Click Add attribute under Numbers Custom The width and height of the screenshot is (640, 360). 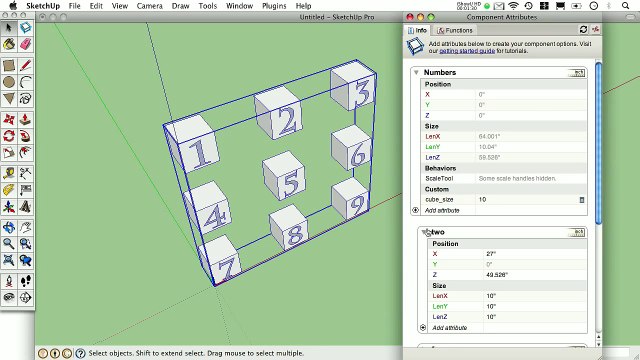[442, 210]
